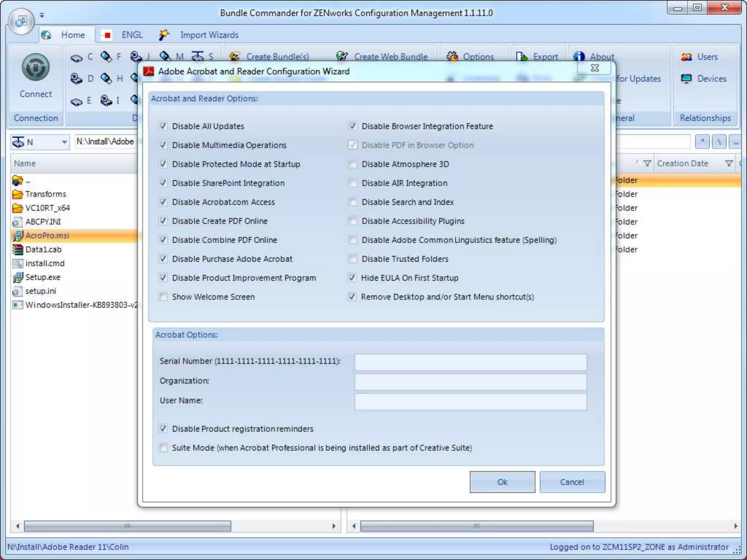Screen dimensions: 747x560
Task: Open quick access toolbar dropdown arrow
Action: point(42,15)
